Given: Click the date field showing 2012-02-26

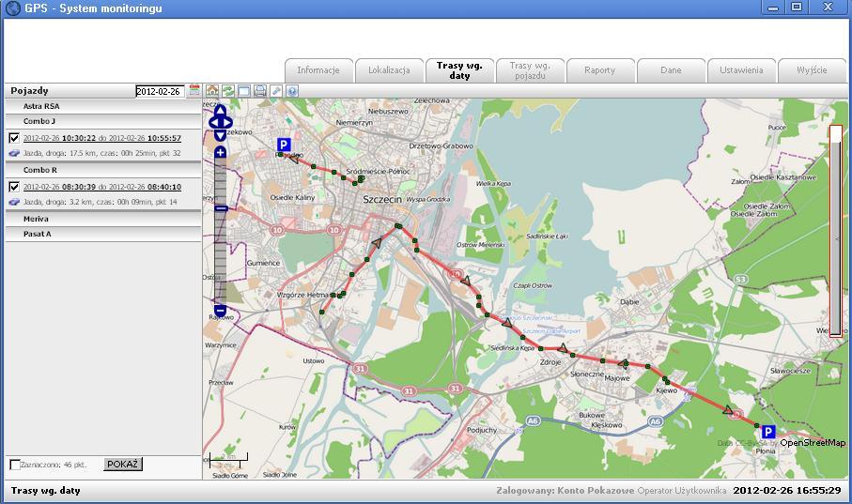Looking at the screenshot, I should click(161, 91).
